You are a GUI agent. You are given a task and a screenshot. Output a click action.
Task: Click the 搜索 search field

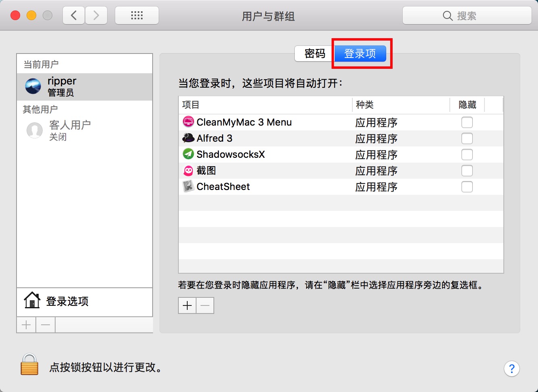[x=467, y=16]
